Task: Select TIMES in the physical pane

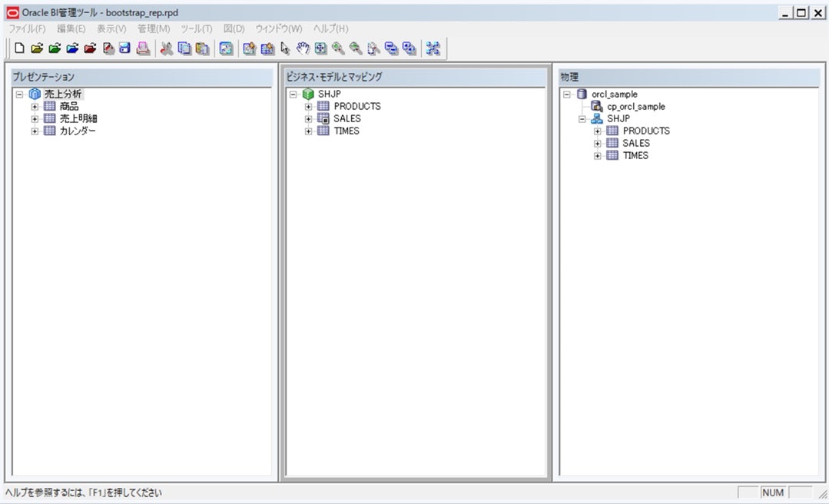Action: 635,155
